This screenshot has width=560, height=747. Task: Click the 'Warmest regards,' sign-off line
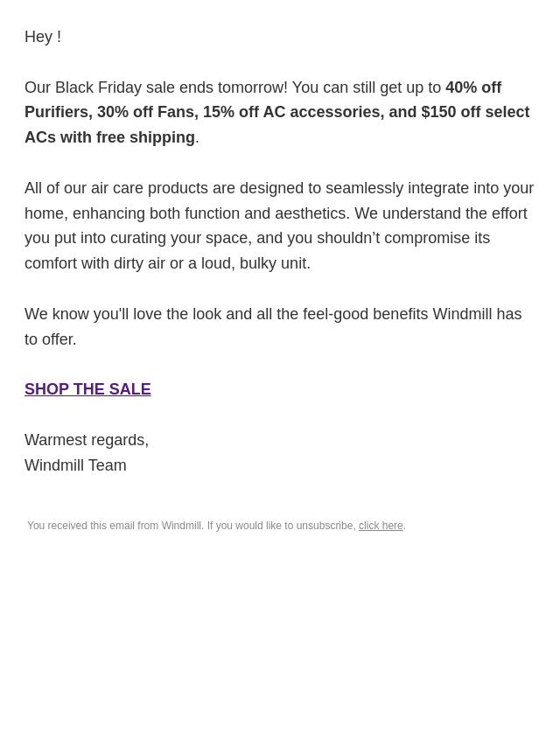coord(87,440)
